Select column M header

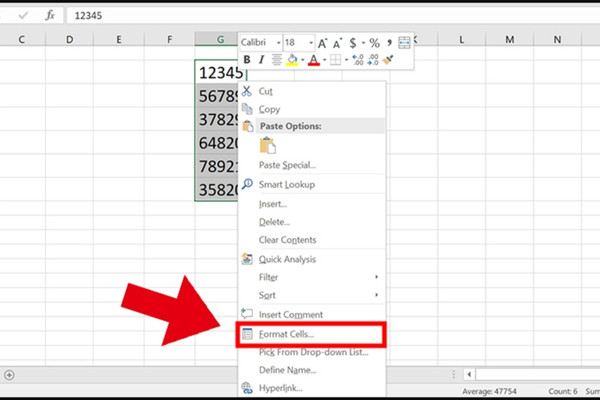[x=509, y=39]
